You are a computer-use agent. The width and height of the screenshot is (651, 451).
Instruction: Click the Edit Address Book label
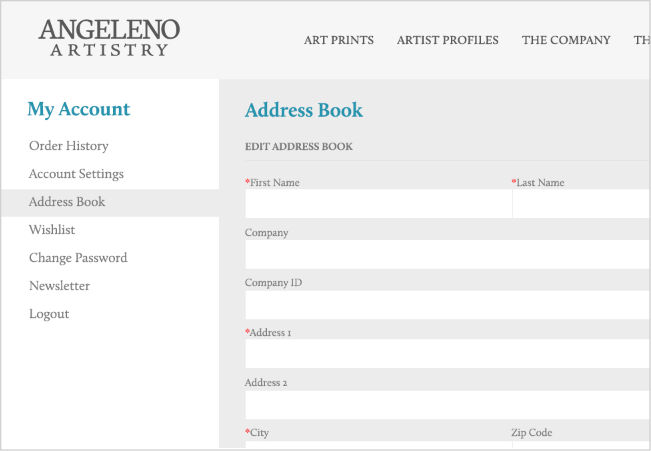pyautogui.click(x=299, y=147)
